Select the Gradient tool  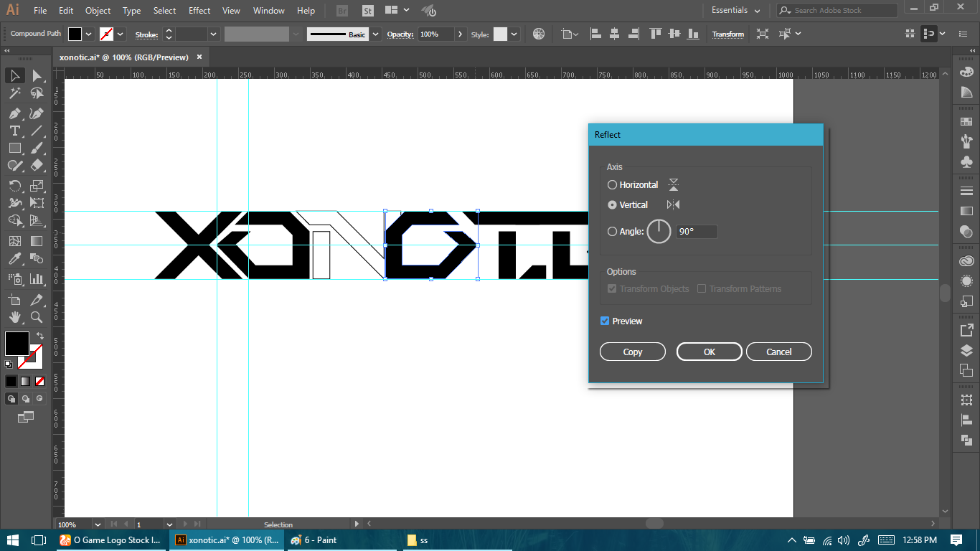tap(37, 241)
